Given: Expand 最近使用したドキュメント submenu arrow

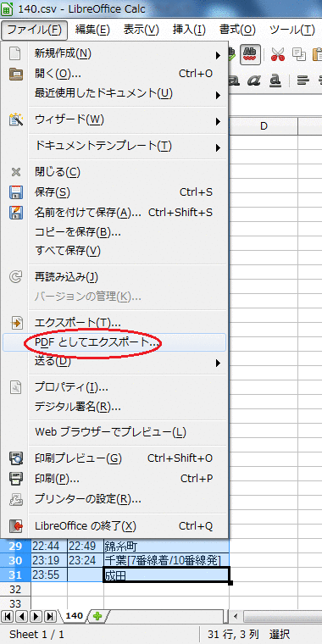Looking at the screenshot, I should (x=218, y=95).
